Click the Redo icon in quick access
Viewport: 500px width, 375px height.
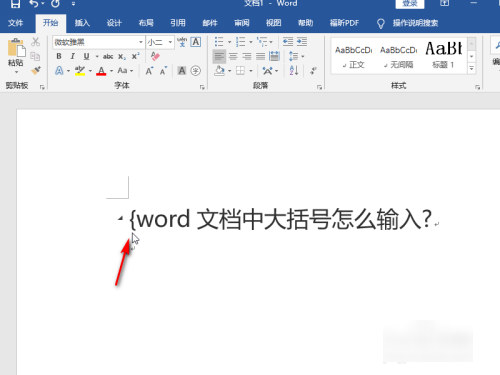point(55,4)
